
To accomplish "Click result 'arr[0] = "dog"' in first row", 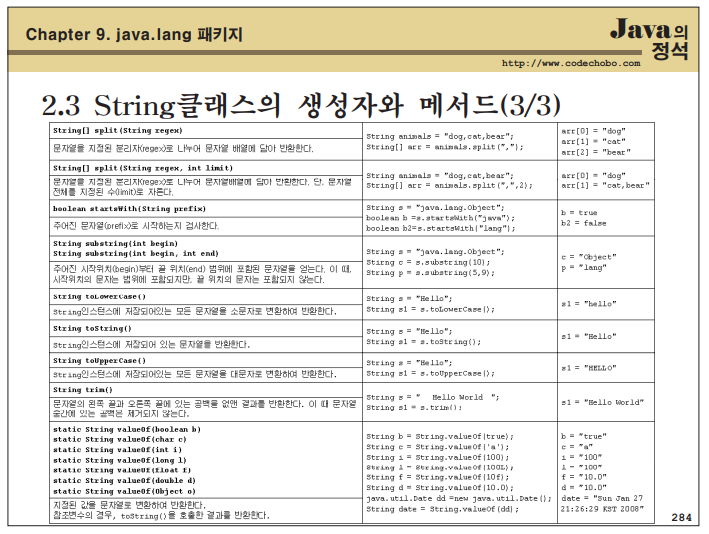I will (x=593, y=131).
